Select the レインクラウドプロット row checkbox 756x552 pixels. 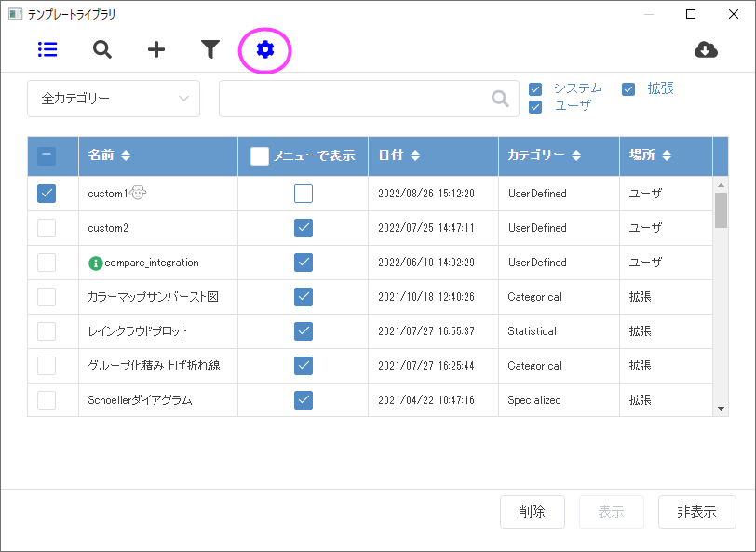[x=47, y=331]
